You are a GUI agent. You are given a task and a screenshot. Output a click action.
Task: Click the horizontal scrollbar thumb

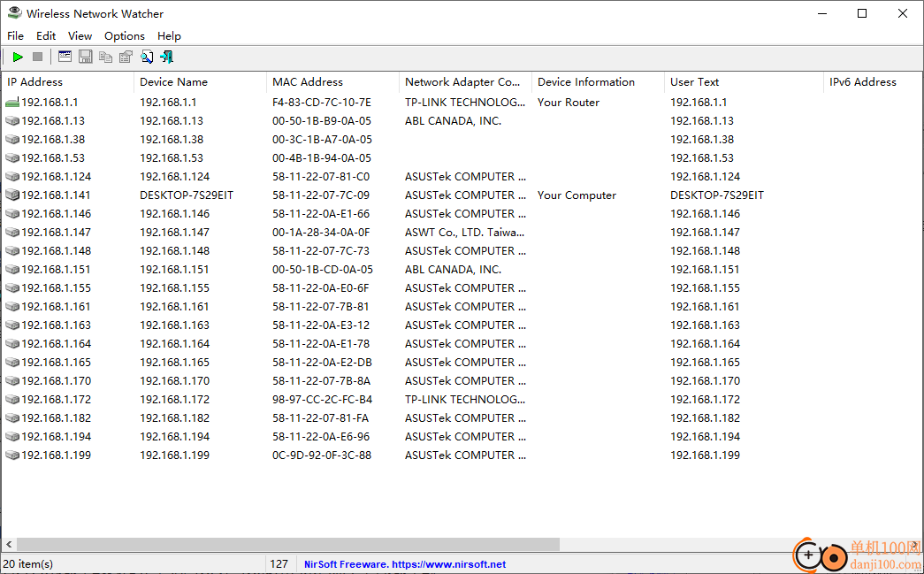[288, 544]
